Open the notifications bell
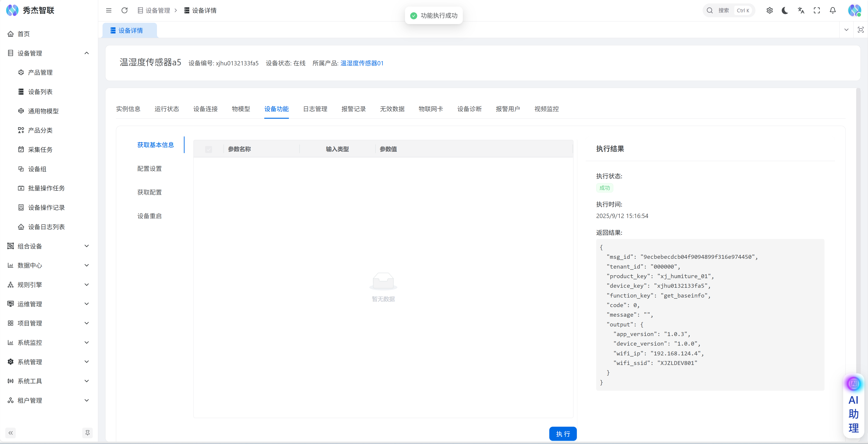 (x=833, y=10)
